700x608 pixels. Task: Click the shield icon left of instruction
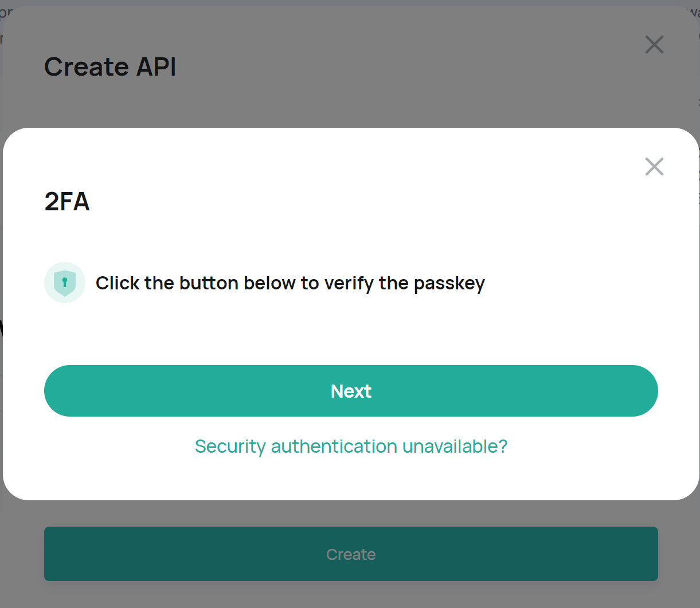pos(65,283)
